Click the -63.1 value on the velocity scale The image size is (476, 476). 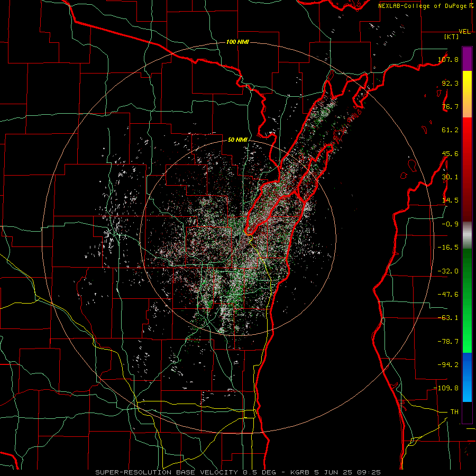[x=448, y=318]
